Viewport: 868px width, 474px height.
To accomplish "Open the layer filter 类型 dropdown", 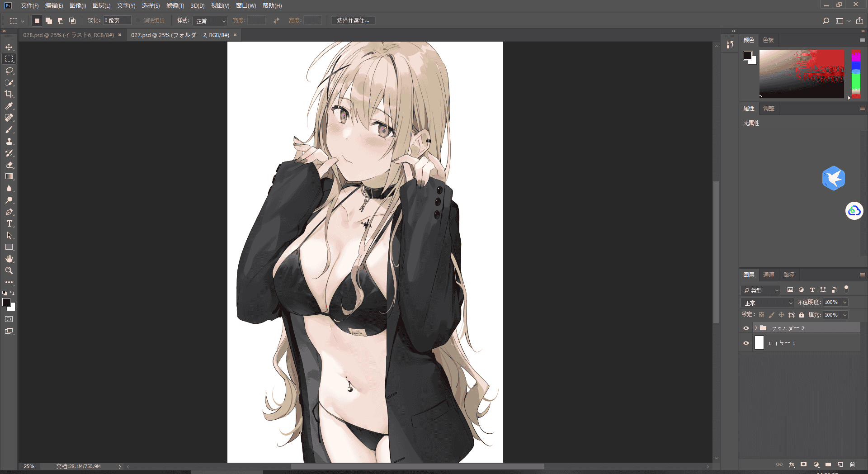I will point(760,290).
